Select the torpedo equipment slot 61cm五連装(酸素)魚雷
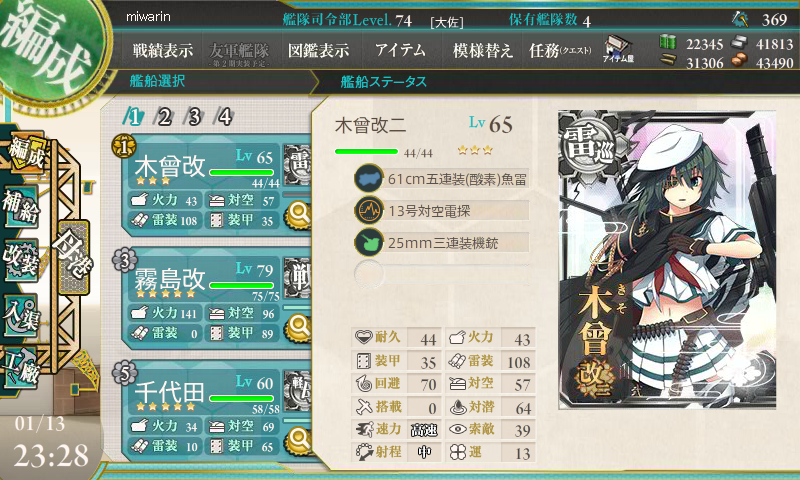Screen dimensions: 800x480 point(442,179)
